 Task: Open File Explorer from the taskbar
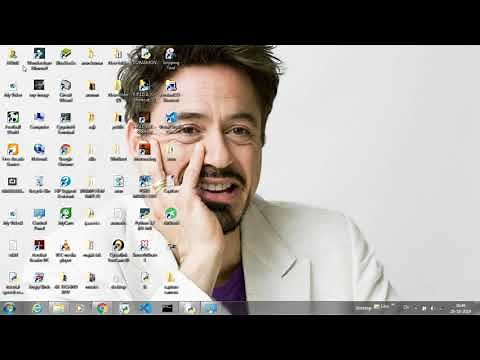pos(58,308)
